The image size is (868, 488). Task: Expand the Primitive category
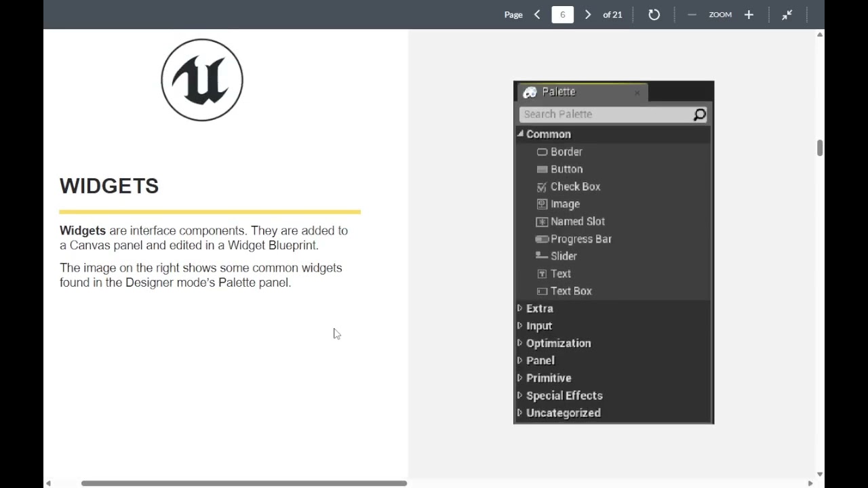520,378
